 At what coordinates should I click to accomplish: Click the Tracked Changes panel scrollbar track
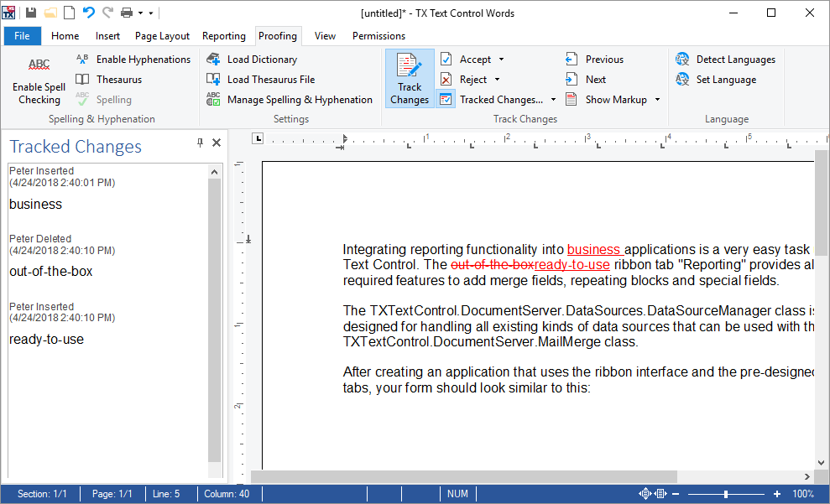pyautogui.click(x=214, y=320)
